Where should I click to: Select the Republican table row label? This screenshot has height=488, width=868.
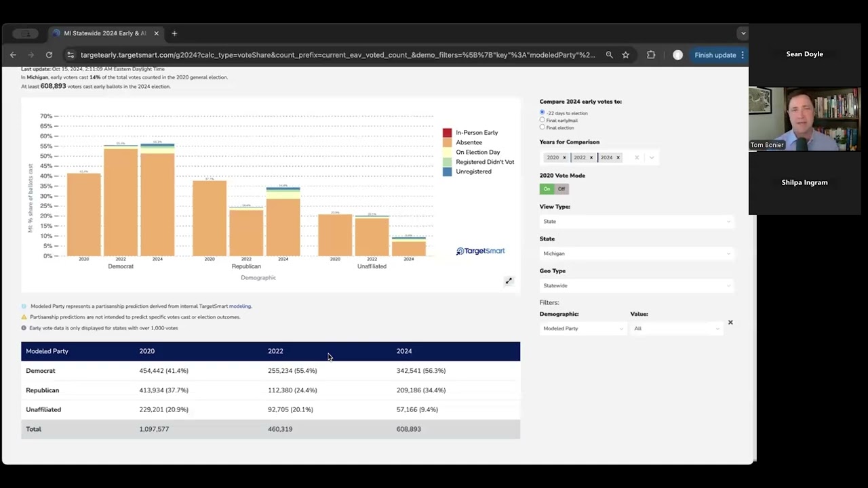tap(43, 390)
